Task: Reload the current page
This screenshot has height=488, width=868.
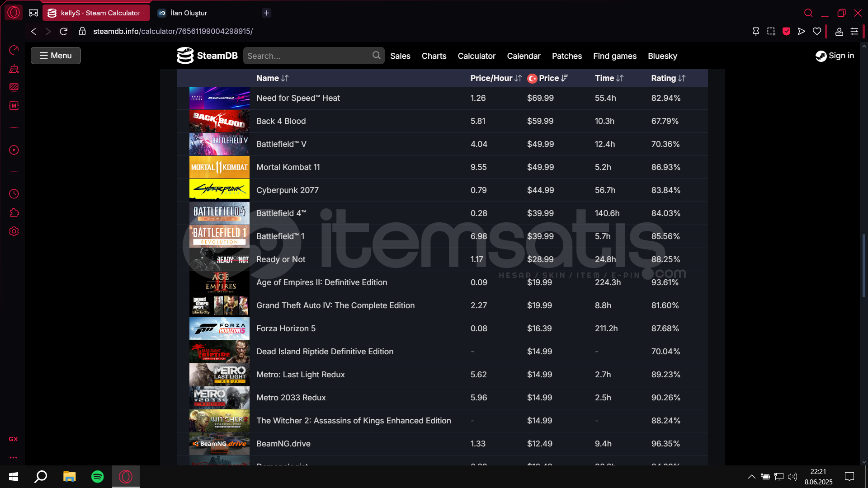Action: tap(64, 31)
